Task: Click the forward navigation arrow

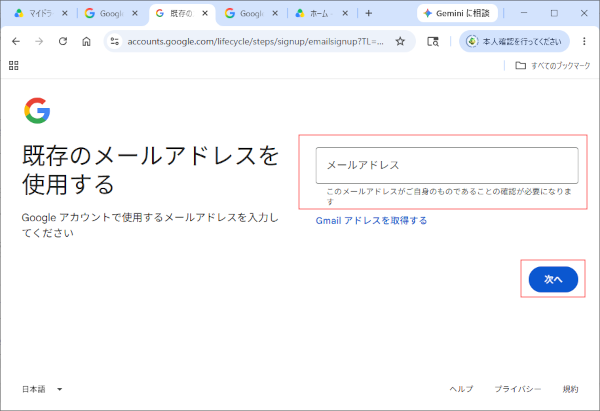Action: (39, 41)
